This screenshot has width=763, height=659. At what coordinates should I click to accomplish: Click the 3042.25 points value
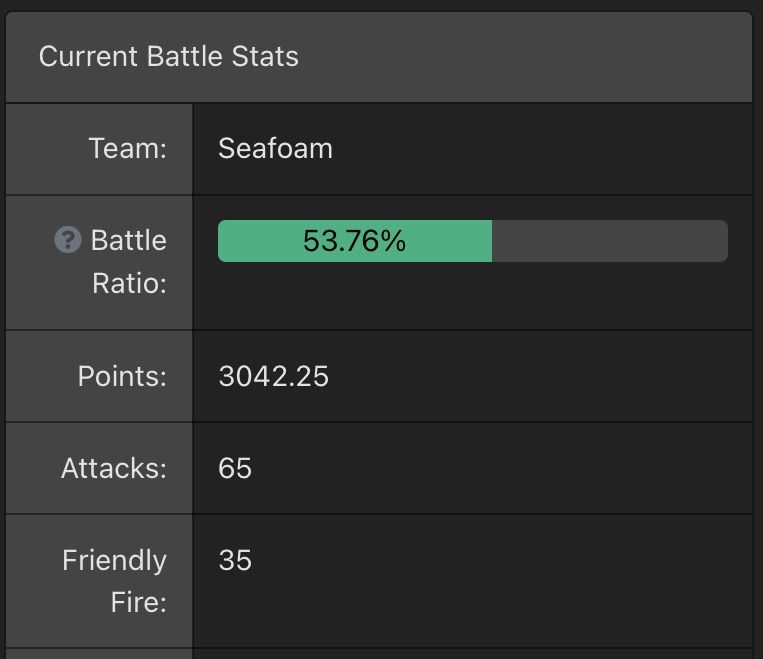[273, 376]
